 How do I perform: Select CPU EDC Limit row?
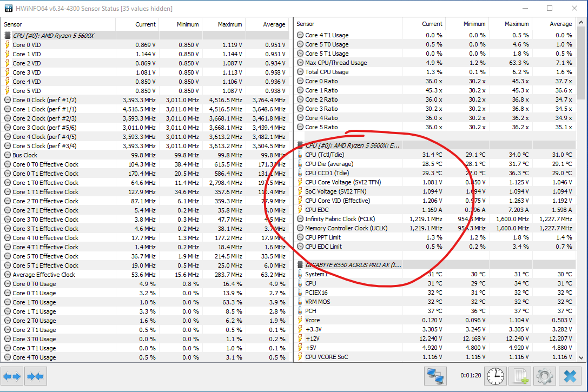coord(435,247)
